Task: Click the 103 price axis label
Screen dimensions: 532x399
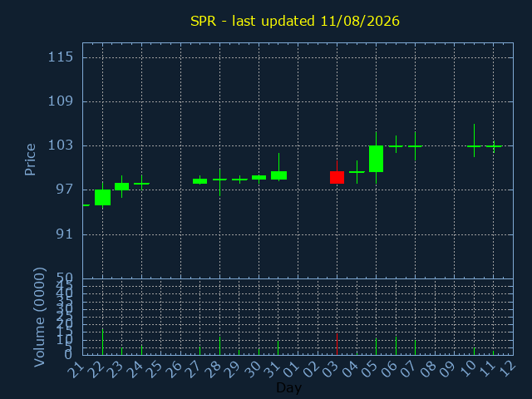Action: point(61,145)
